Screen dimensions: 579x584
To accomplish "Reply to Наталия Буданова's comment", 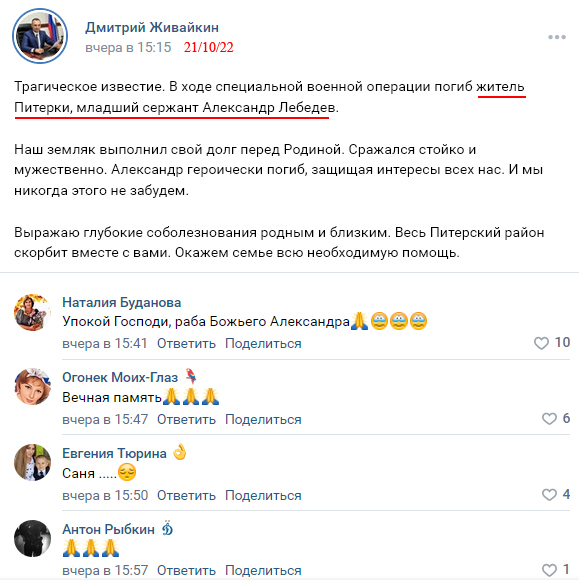I will [186, 343].
